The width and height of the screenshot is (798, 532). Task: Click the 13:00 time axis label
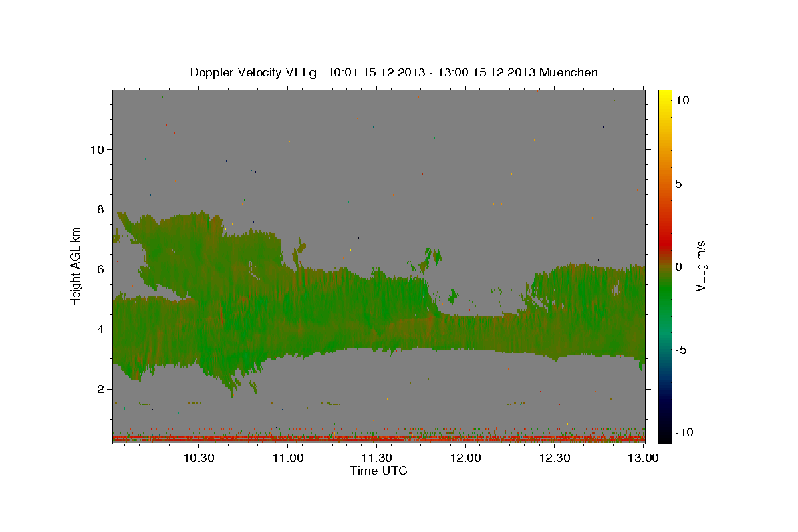coord(643,458)
